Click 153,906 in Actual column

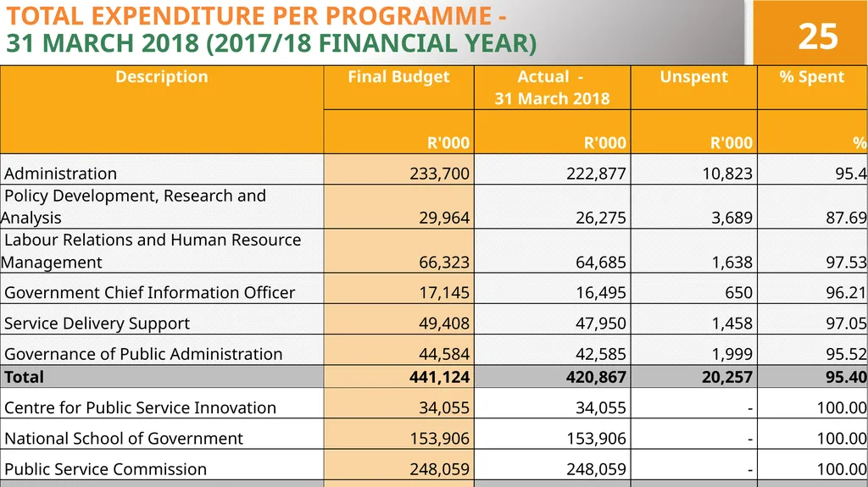point(596,439)
